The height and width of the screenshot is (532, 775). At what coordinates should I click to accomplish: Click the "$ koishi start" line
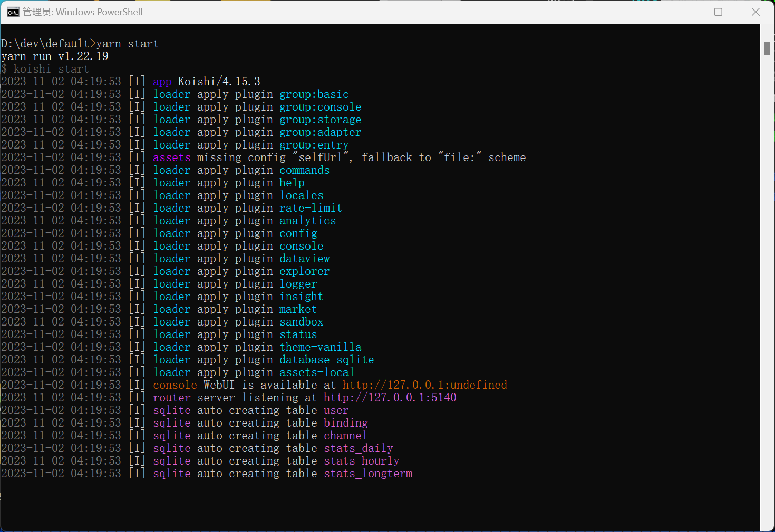tap(45, 69)
